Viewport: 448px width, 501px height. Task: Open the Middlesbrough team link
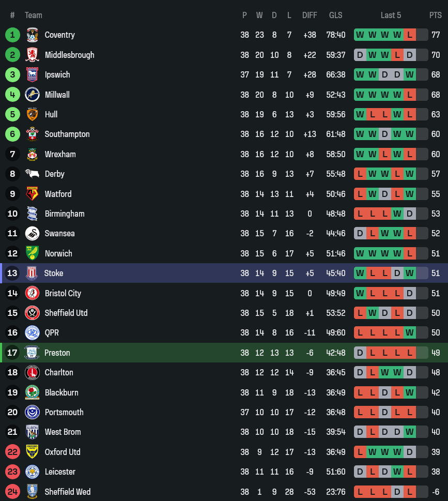pyautogui.click(x=69, y=55)
